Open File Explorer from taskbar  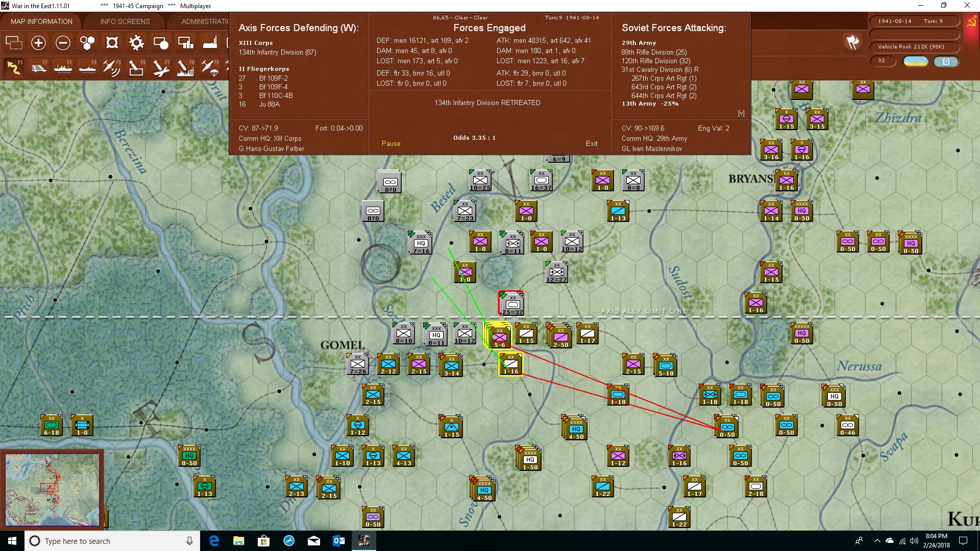(238, 541)
